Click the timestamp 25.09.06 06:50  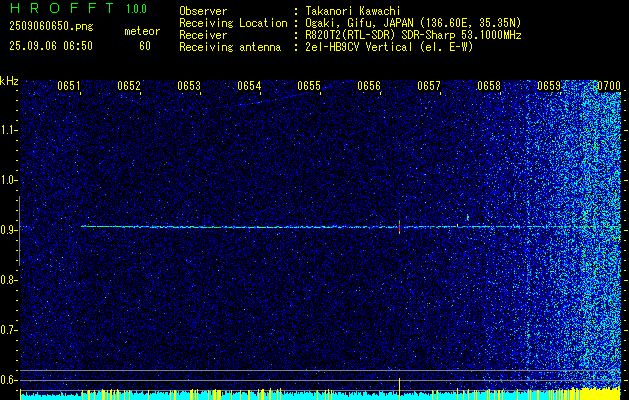[51, 46]
